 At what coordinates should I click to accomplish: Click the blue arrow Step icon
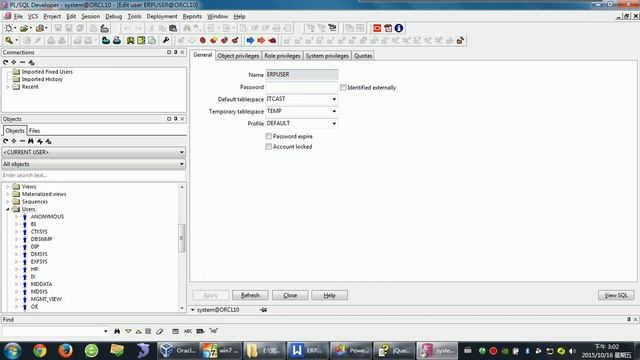click(250, 40)
